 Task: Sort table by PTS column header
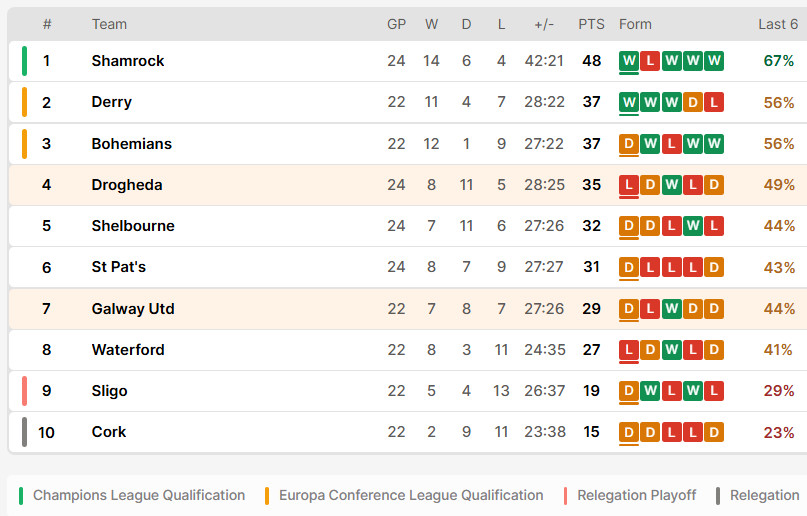[591, 24]
